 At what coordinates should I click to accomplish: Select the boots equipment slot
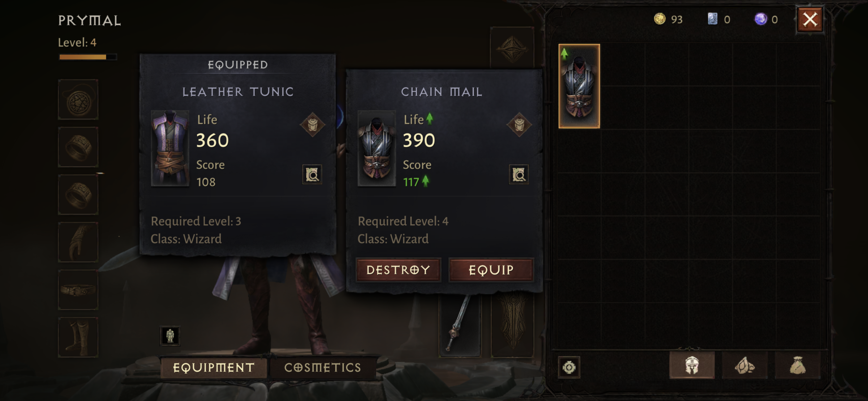78,337
